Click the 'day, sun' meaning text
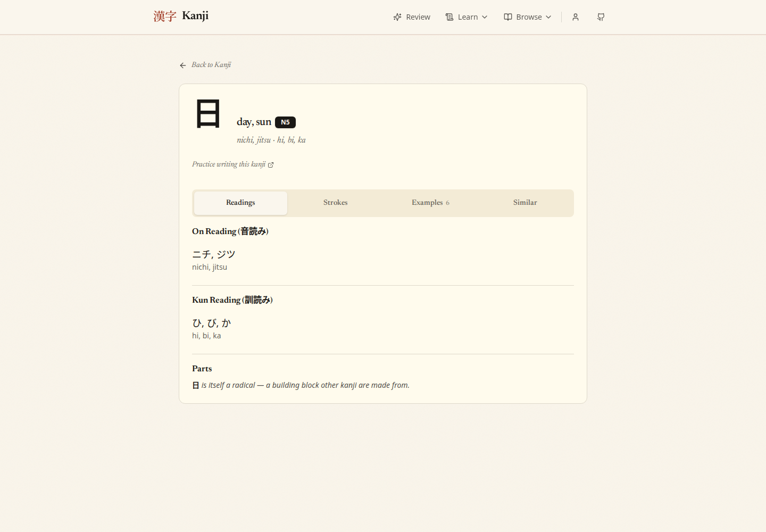The image size is (766, 532). pos(254,122)
